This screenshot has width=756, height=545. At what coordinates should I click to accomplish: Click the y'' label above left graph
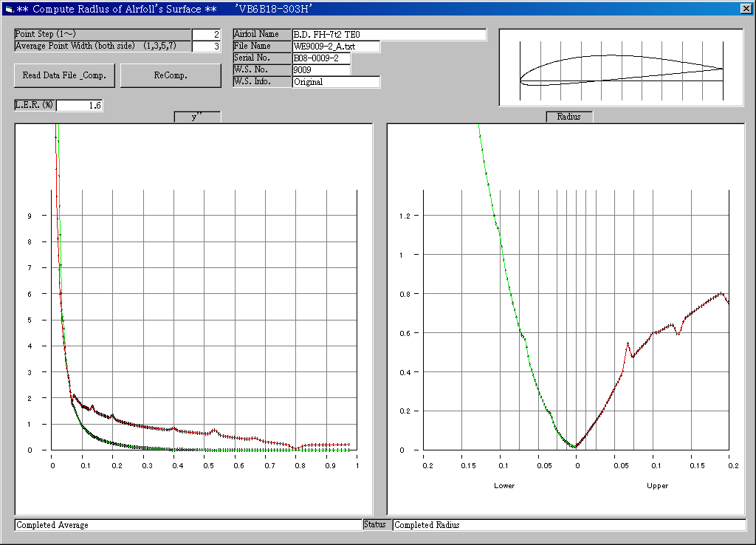click(196, 117)
